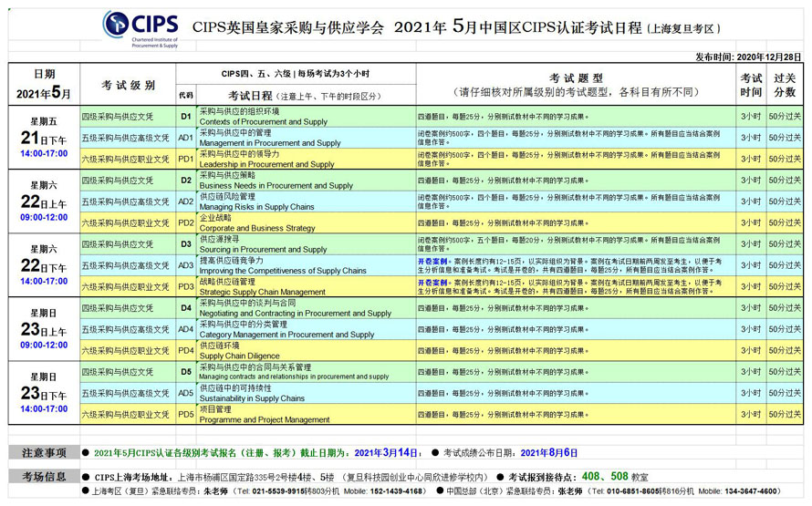This screenshot has width=812, height=506.
Task: Click 'Leadership in Procurement and Supply' cell
Action: 307,159
